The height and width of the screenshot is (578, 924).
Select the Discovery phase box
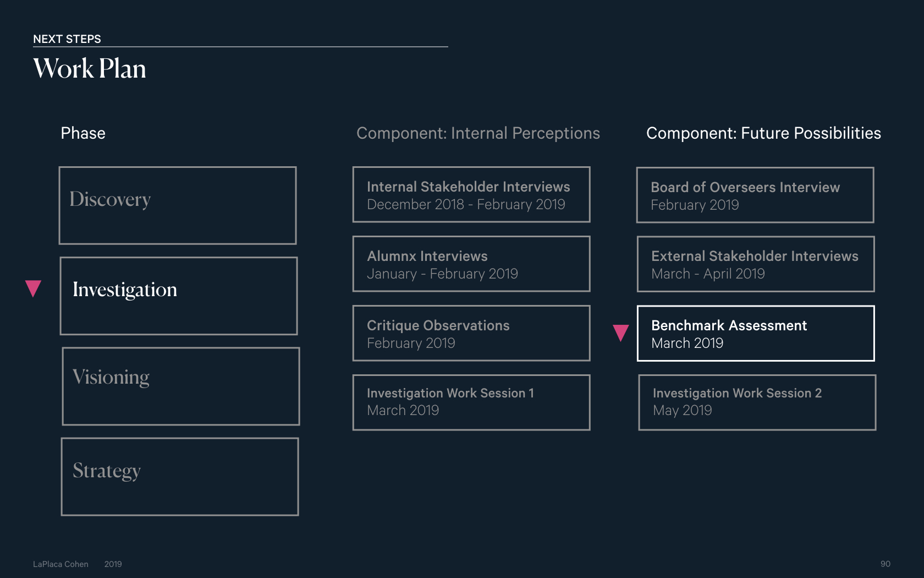[178, 205]
